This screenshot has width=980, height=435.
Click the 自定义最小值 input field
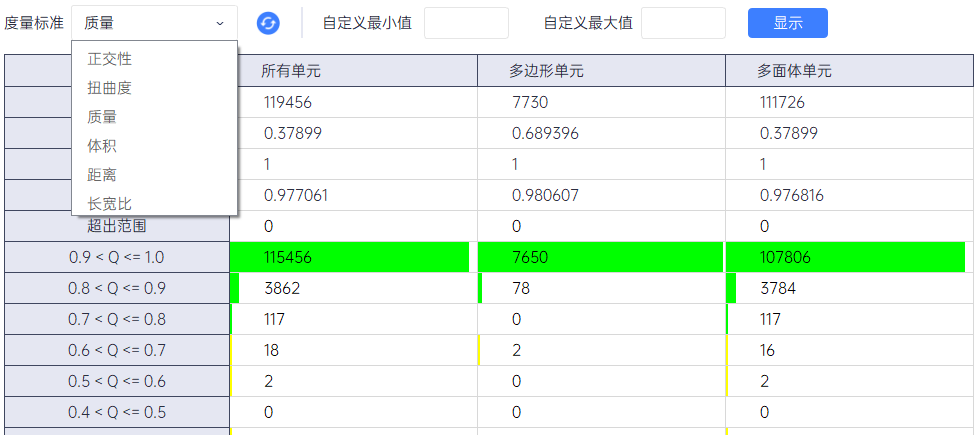coord(466,23)
